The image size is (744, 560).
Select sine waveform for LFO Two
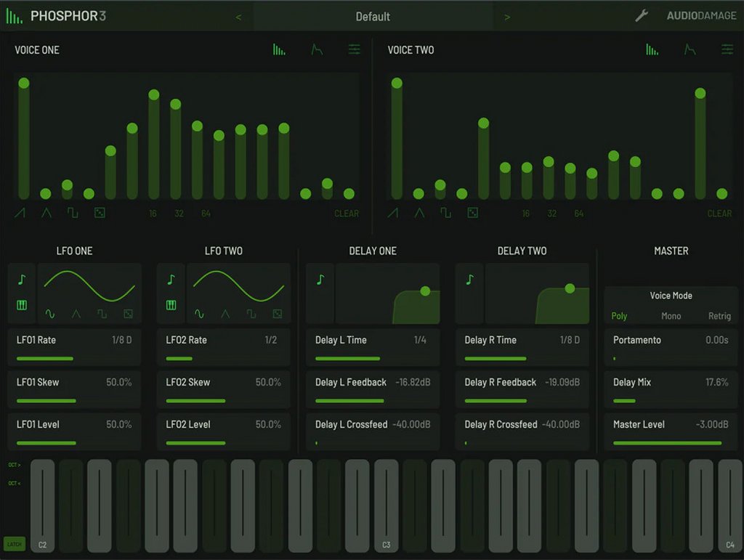(199, 314)
